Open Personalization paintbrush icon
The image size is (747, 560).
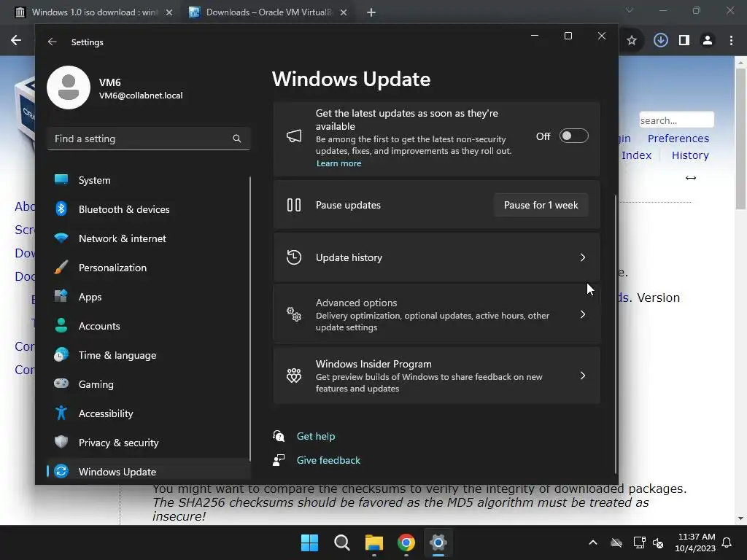pyautogui.click(x=61, y=267)
